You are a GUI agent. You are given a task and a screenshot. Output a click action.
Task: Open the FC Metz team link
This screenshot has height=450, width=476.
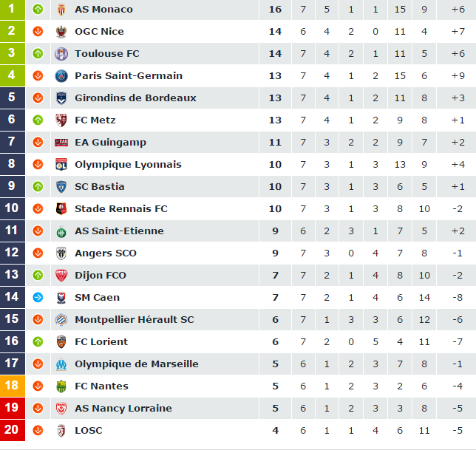95,120
